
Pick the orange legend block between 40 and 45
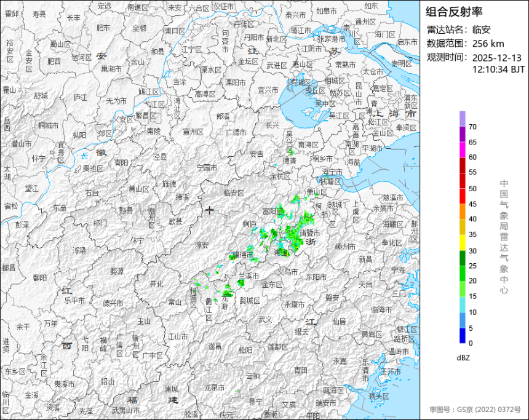[462, 212]
